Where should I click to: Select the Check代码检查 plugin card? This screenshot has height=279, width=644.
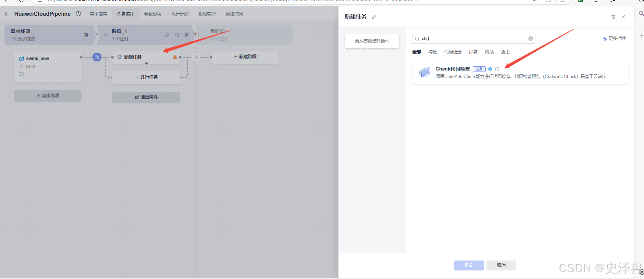pyautogui.click(x=520, y=73)
